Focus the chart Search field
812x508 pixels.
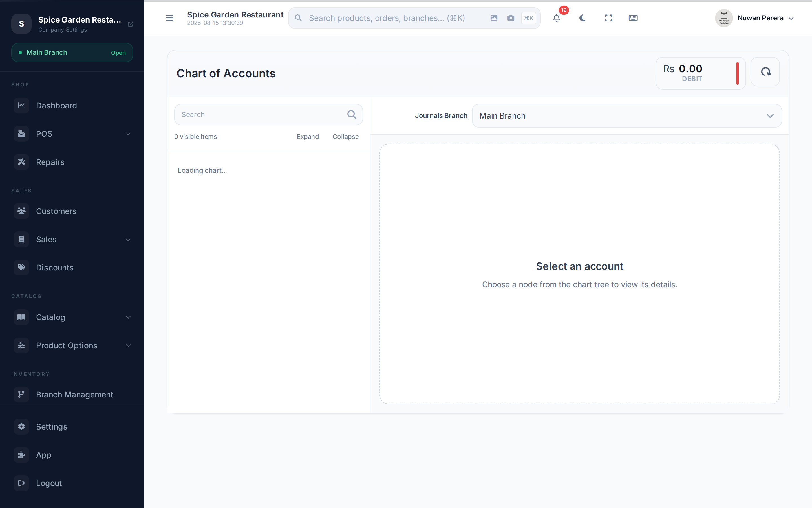point(268,115)
